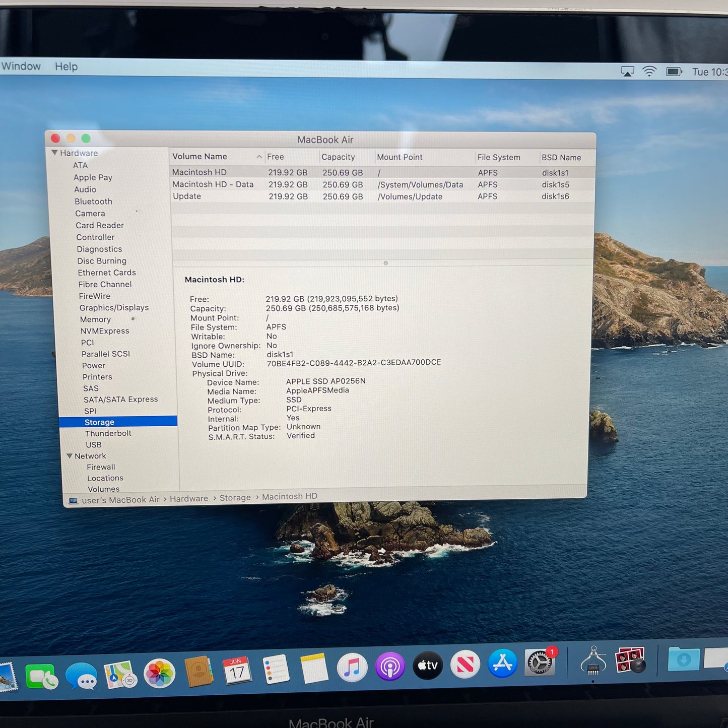Click the Calendar dock icon

(236, 671)
